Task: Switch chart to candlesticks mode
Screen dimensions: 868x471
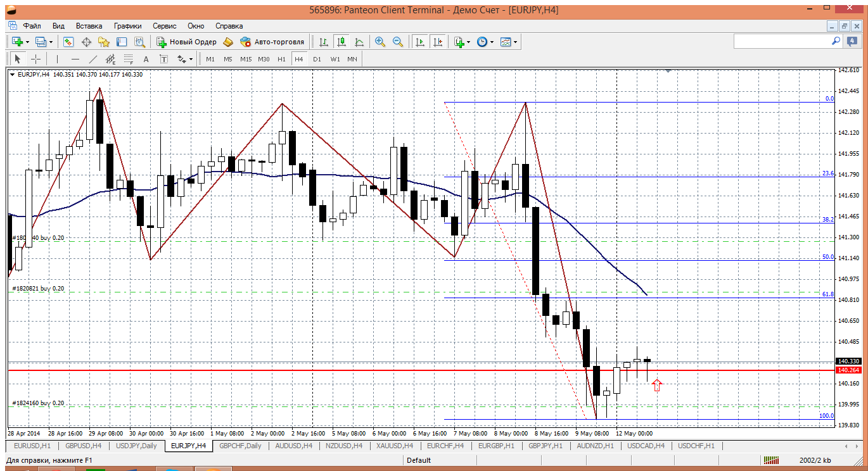Action: pos(341,42)
